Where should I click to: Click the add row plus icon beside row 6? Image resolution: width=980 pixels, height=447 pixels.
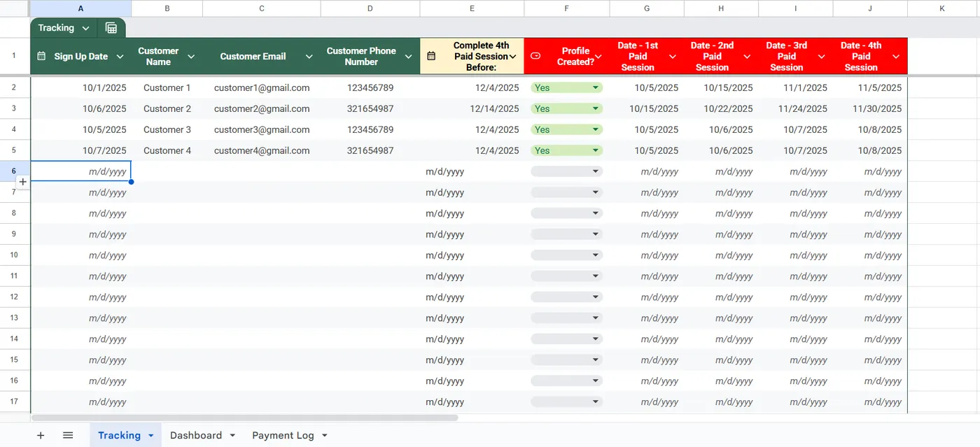coord(22,182)
